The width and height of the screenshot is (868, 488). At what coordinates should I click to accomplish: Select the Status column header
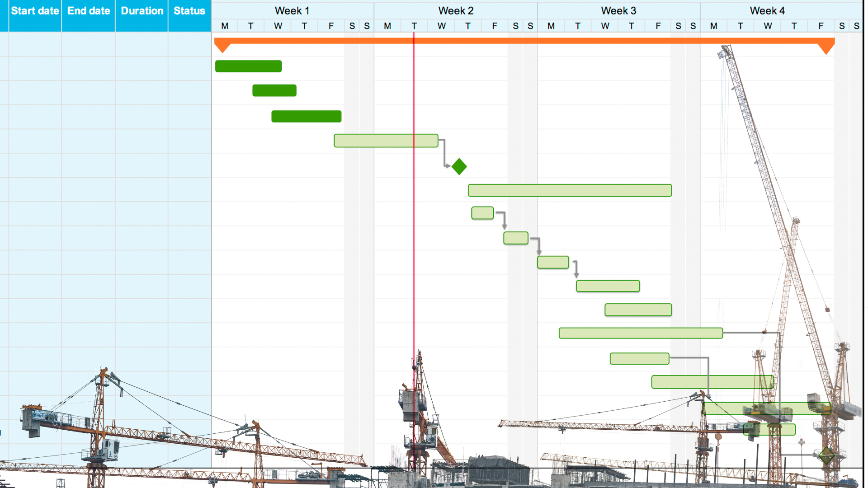[x=189, y=11]
